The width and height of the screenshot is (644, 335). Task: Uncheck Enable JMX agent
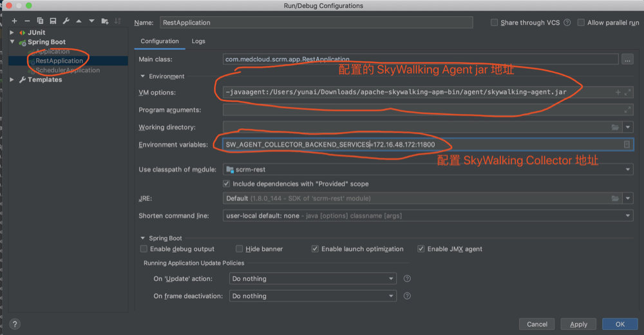click(421, 249)
